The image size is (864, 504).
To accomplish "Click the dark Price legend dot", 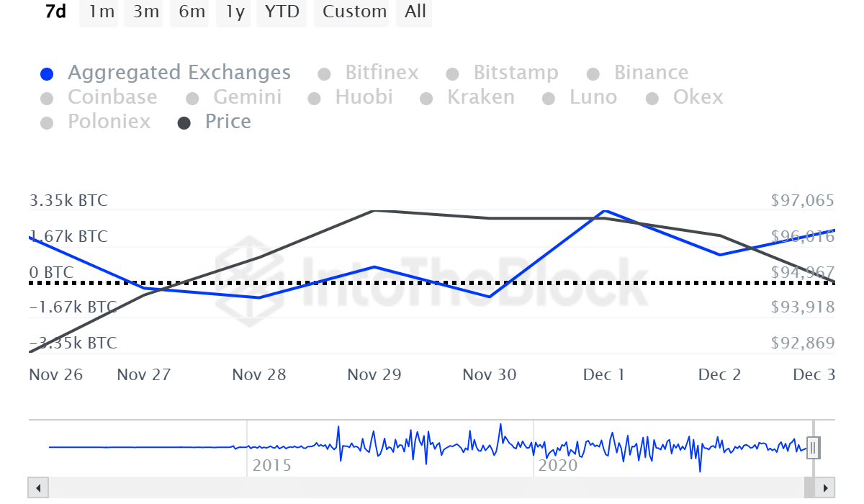I will click(184, 123).
